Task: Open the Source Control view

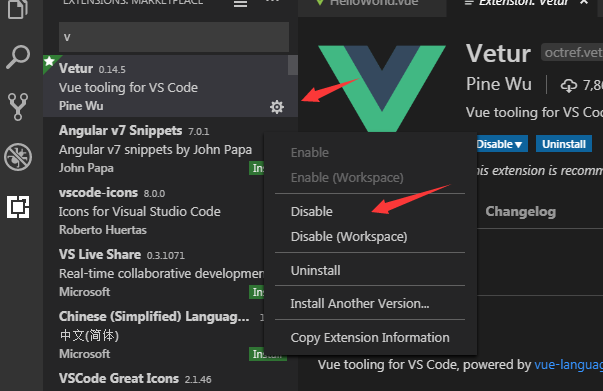Action: (x=18, y=106)
